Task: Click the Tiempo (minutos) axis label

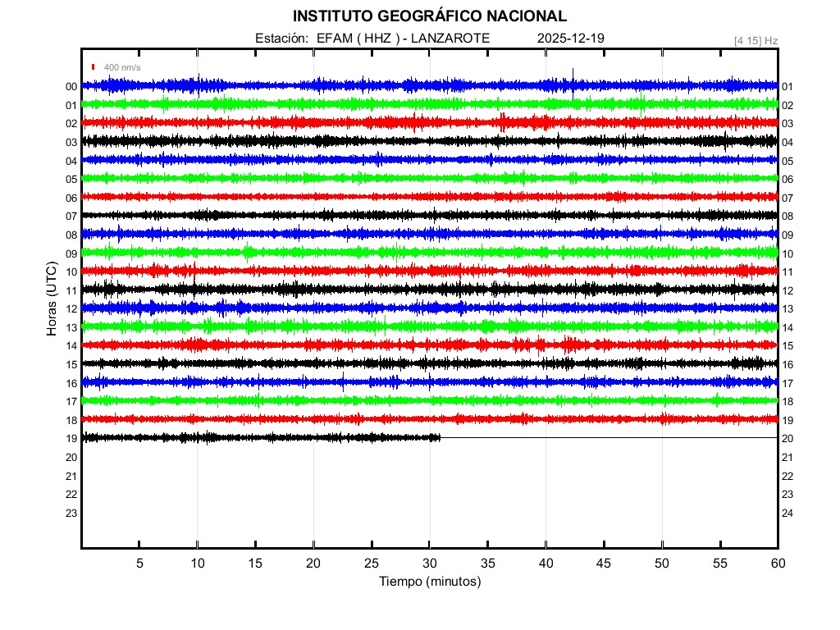Action: click(x=430, y=582)
